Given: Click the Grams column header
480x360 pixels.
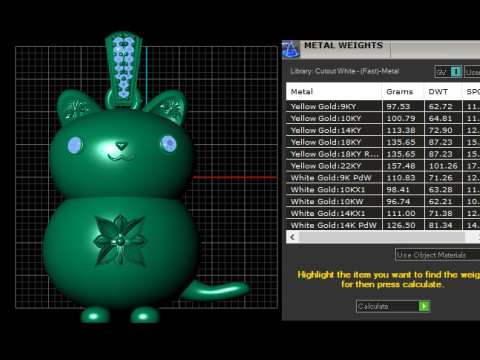Looking at the screenshot, I should 403,92.
